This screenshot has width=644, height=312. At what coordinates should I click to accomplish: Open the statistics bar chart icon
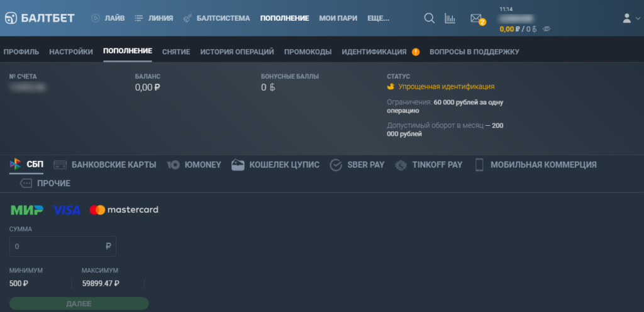(450, 18)
